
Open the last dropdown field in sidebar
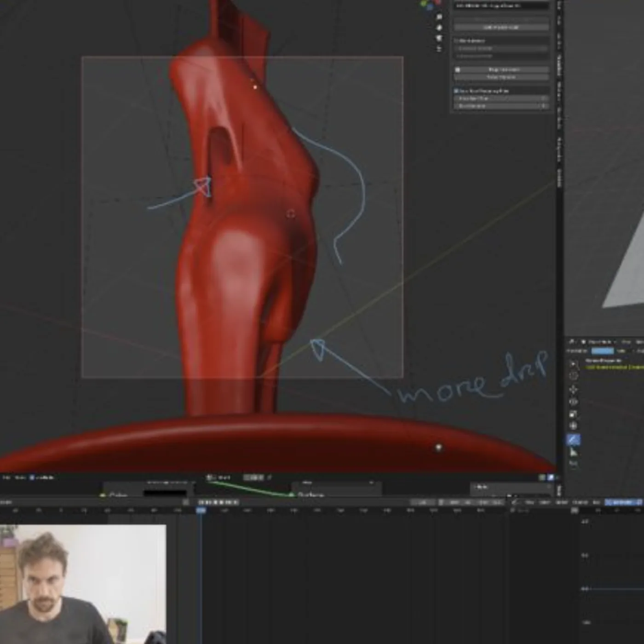502,106
